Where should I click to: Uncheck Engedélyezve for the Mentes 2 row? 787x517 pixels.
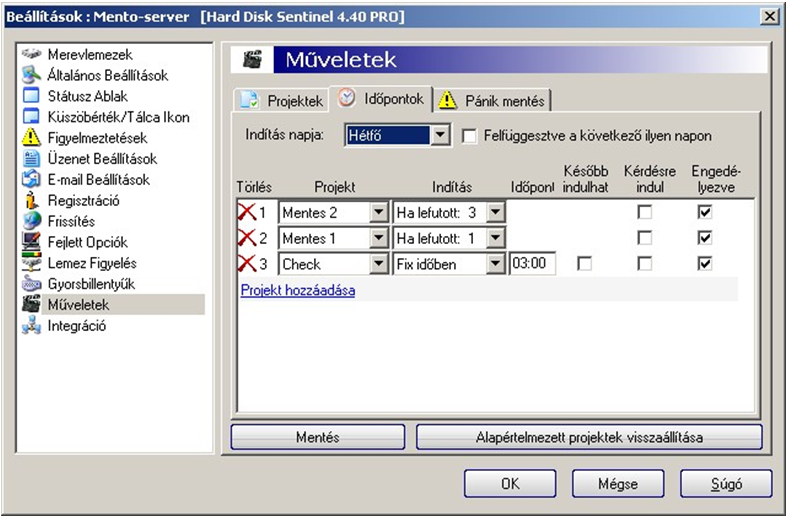(706, 212)
